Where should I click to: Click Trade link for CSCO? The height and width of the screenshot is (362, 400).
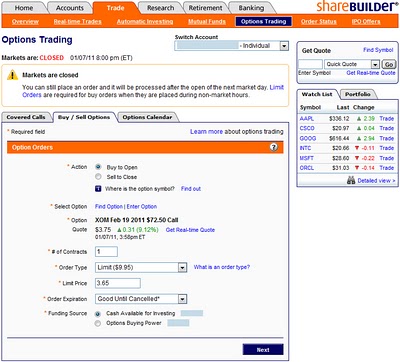point(387,128)
